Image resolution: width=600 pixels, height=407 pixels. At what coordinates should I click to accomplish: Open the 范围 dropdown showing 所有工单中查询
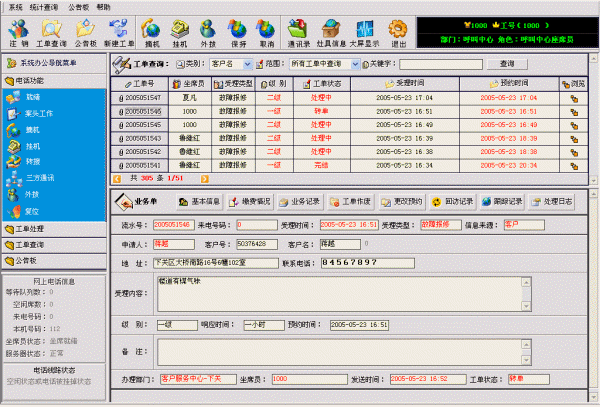pos(302,63)
